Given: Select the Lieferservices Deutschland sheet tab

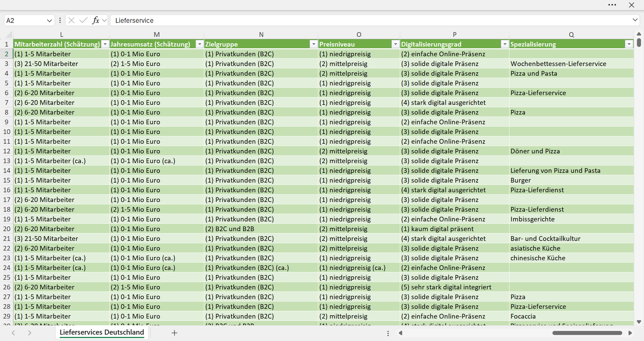Looking at the screenshot, I should pos(102,332).
